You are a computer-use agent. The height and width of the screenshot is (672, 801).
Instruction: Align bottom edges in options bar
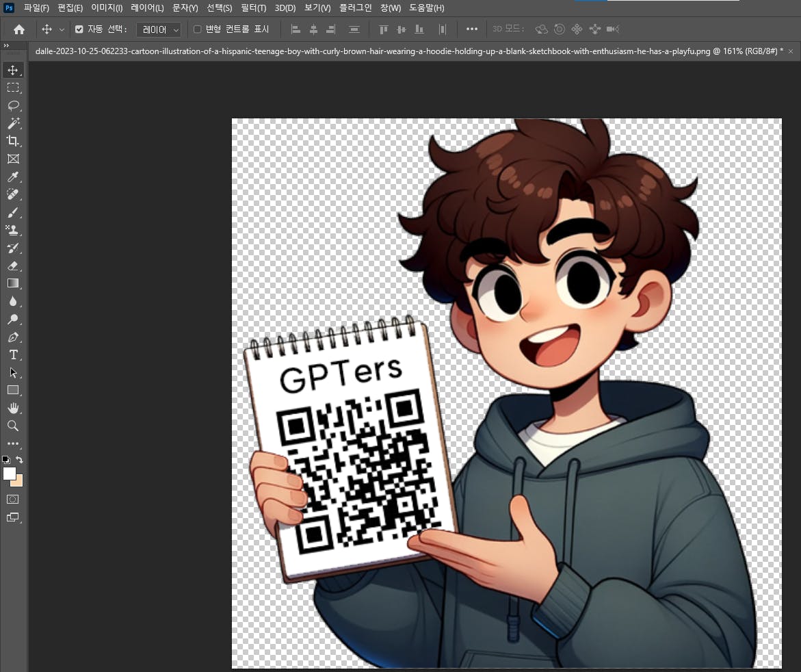pos(419,29)
